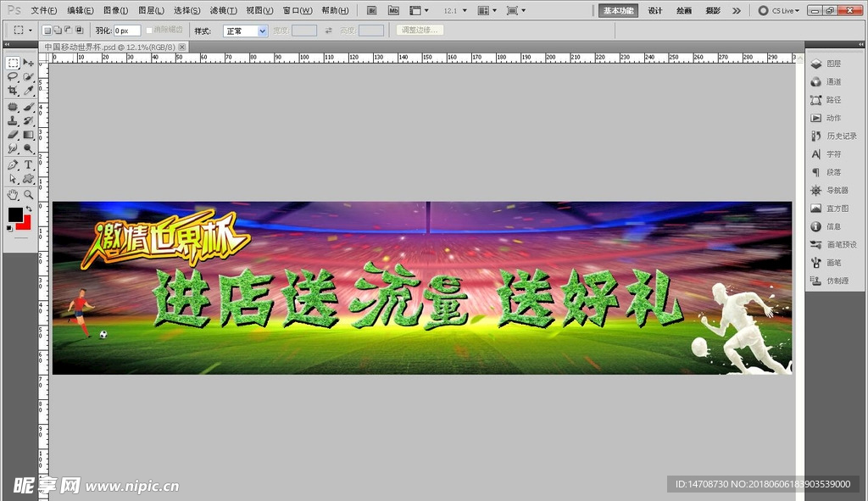The image size is (868, 501).
Task: Select the Gradient tool
Action: pyautogui.click(x=28, y=135)
